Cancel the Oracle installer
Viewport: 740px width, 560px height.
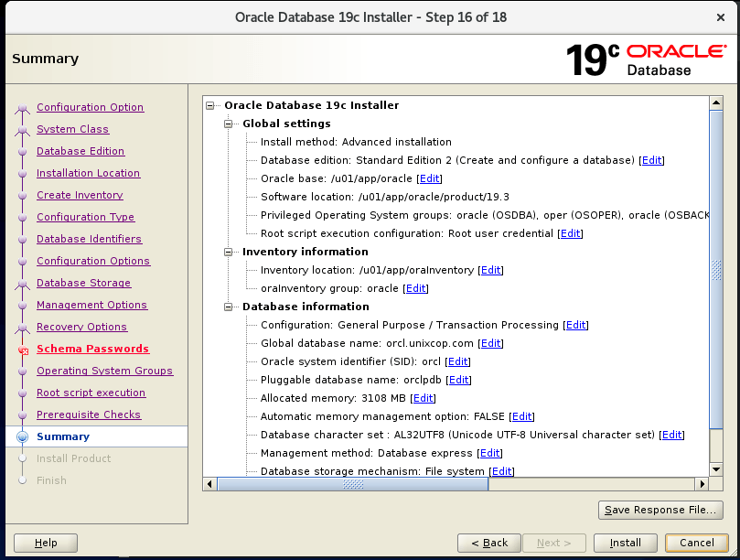point(697,543)
